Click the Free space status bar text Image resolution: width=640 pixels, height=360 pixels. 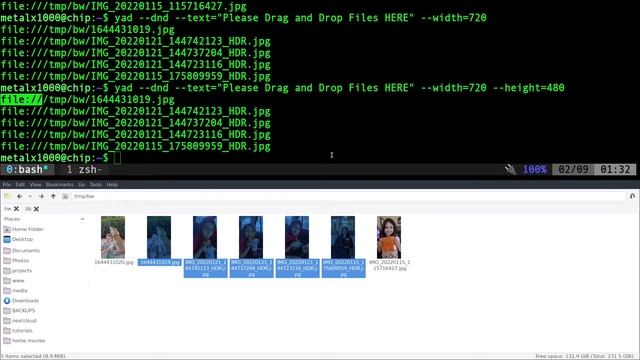(x=584, y=356)
